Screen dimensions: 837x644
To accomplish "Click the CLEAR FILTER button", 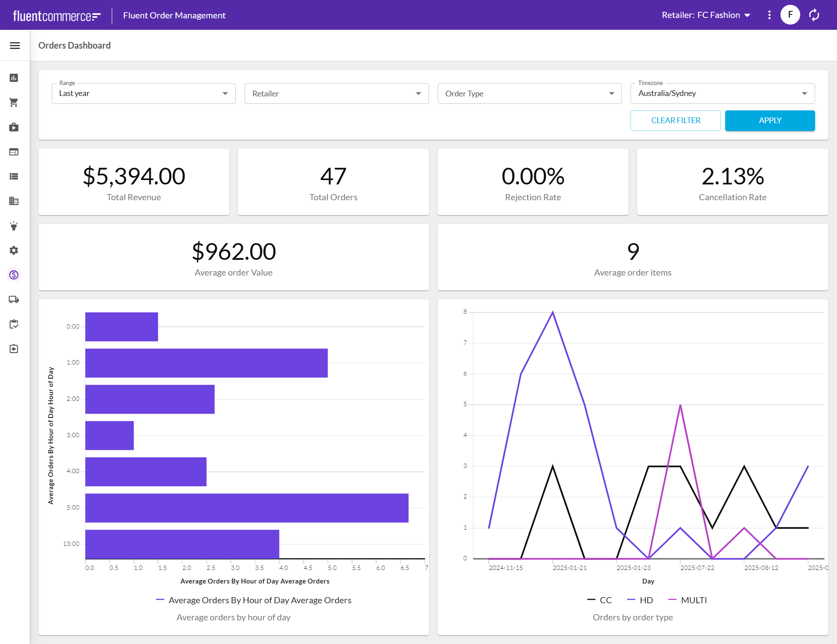I will click(x=675, y=120).
